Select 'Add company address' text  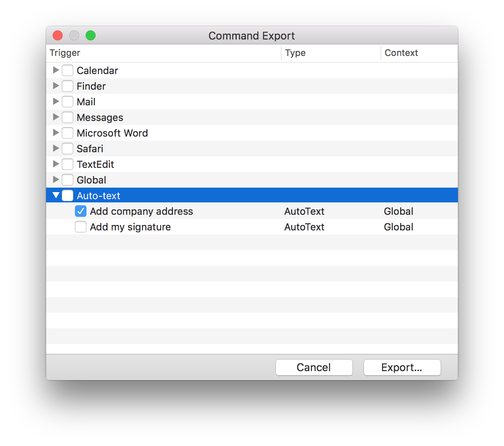[141, 211]
